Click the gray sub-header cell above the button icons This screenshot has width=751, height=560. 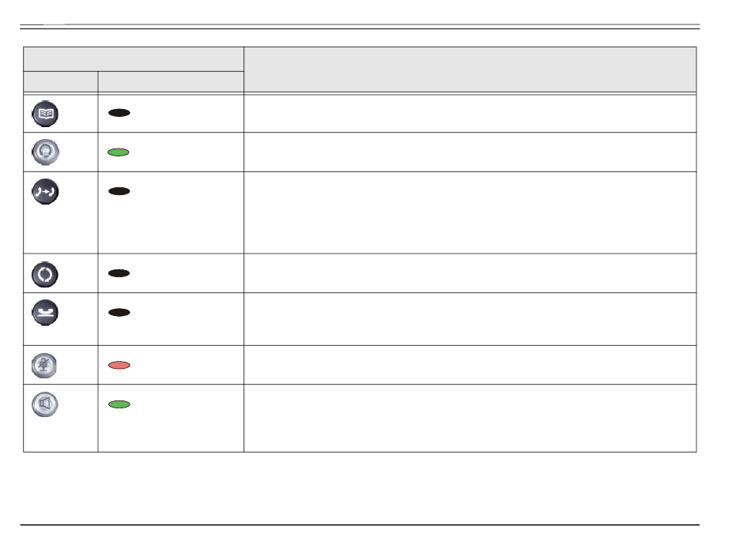tap(60, 81)
